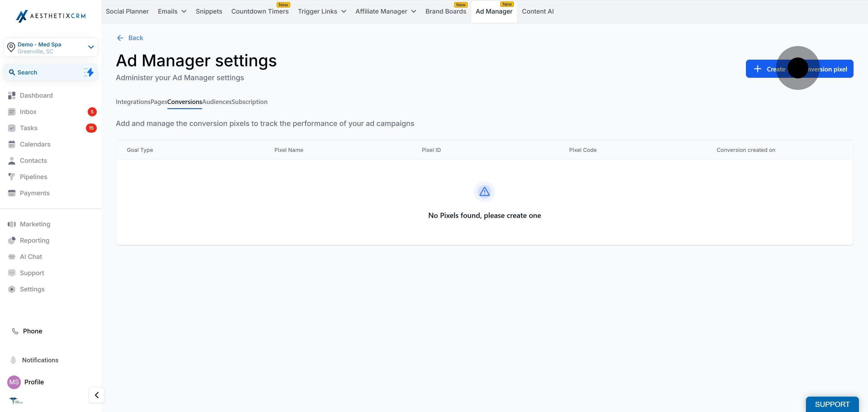This screenshot has width=868, height=412.
Task: Open AI Chat robot icon
Action: tap(12, 257)
